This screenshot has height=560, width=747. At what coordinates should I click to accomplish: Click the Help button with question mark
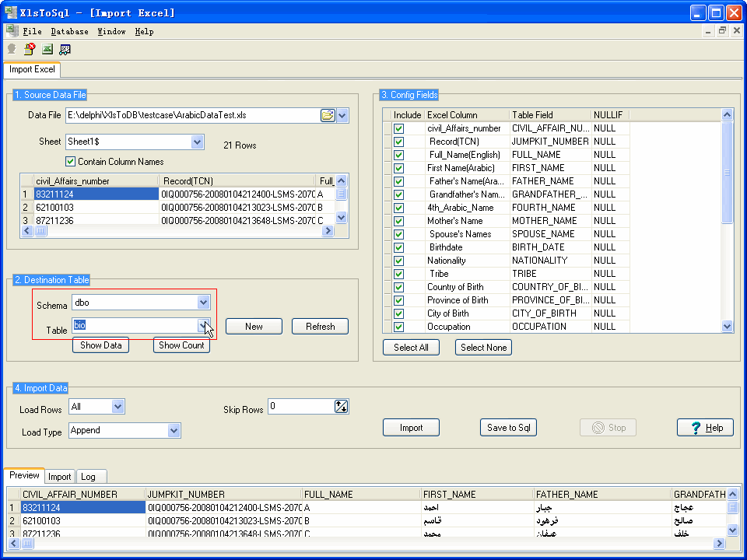click(705, 427)
